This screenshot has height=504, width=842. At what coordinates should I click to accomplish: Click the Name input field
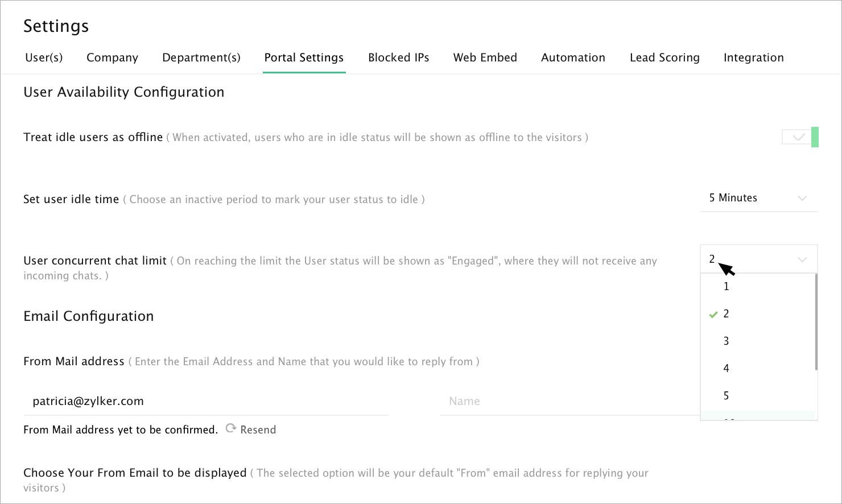pyautogui.click(x=569, y=401)
